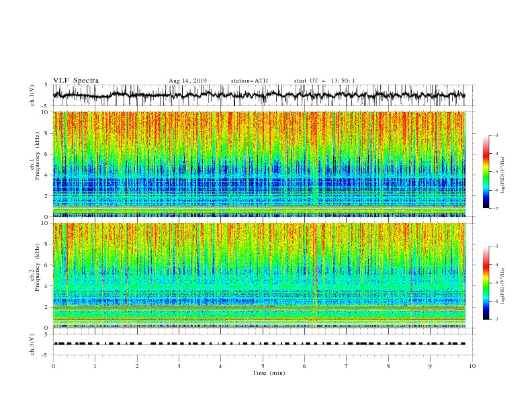Click the "-7" label on ch.2 colorbar
This screenshot has height=411, width=532.
[495, 320]
